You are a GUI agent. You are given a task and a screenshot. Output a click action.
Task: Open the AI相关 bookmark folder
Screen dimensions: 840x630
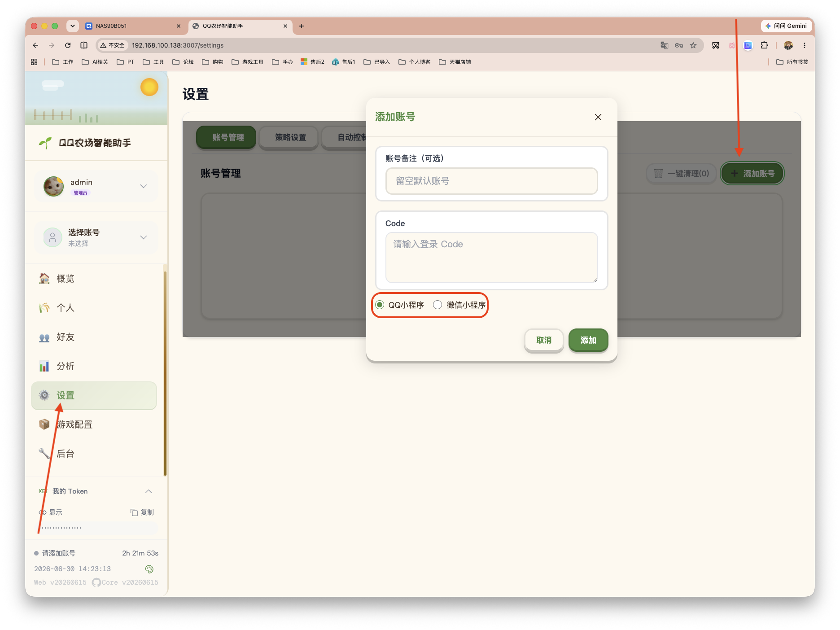click(x=95, y=62)
